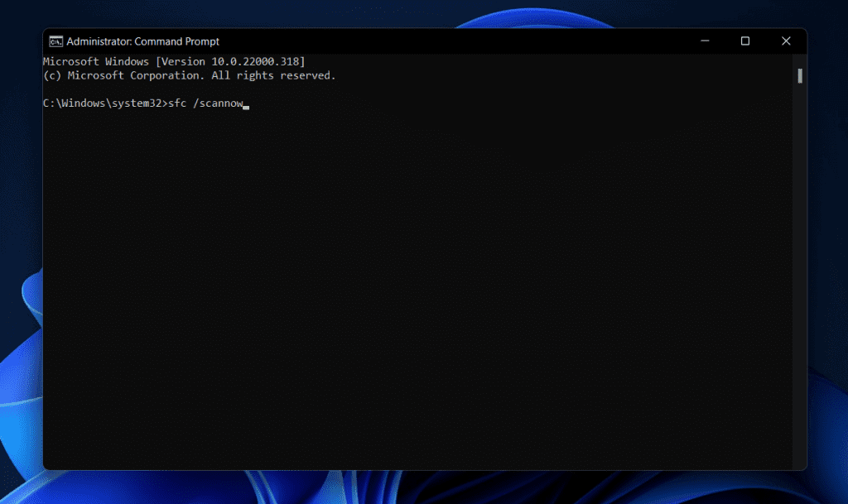Click the typed 'sfc' command word
The image size is (848, 504).
point(176,103)
